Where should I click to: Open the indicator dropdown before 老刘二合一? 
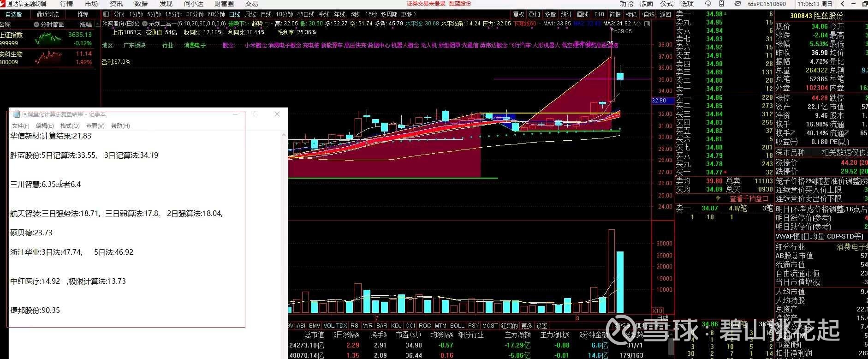click(145, 23)
